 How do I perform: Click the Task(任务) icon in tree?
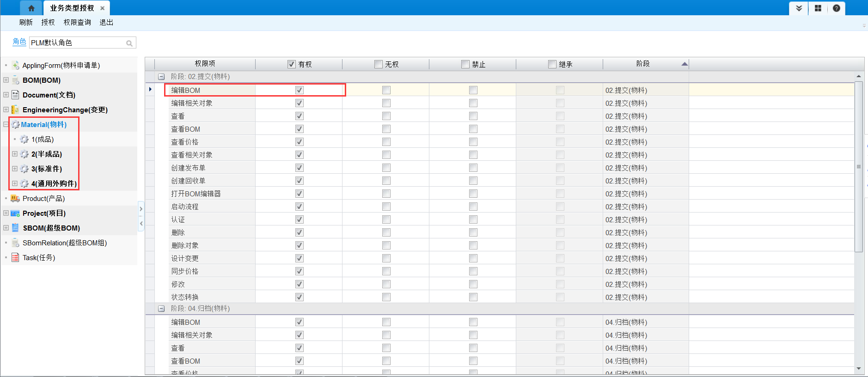click(15, 257)
